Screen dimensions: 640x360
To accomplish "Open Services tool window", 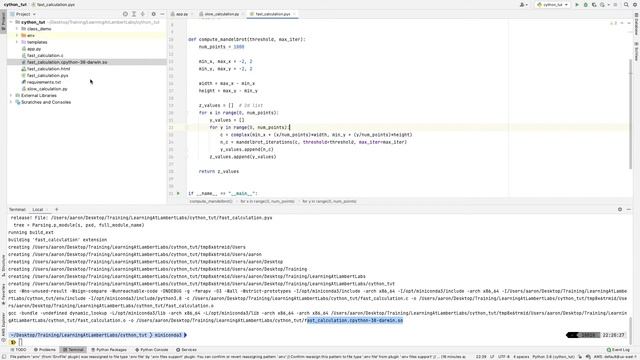I will coord(186,350).
